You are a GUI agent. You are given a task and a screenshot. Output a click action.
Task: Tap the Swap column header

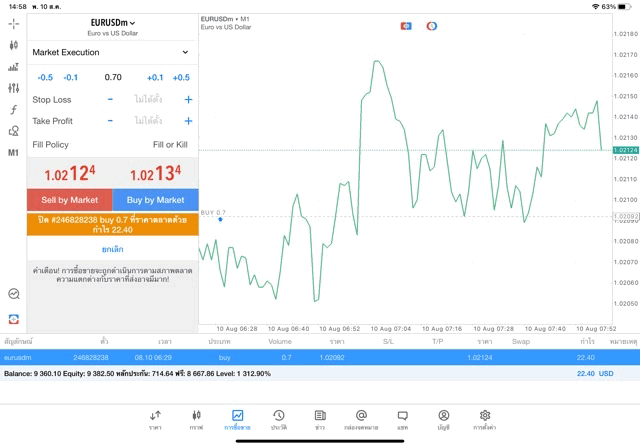(x=521, y=341)
